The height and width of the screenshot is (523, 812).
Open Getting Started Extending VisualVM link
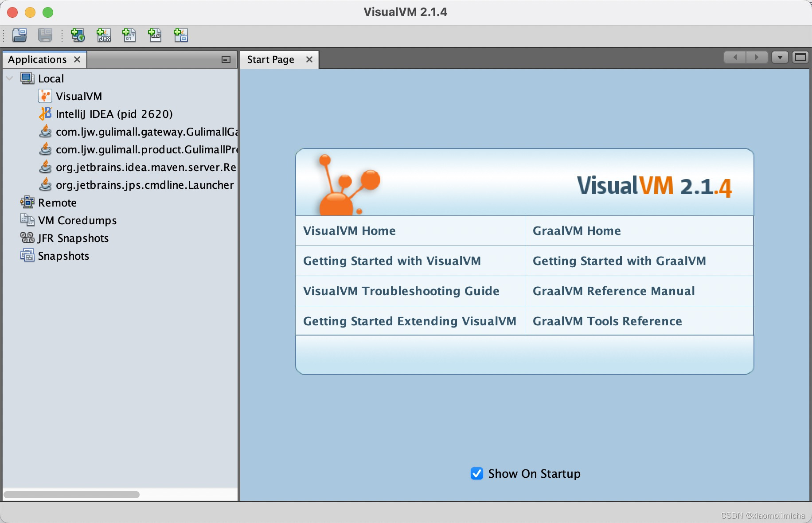coord(410,321)
